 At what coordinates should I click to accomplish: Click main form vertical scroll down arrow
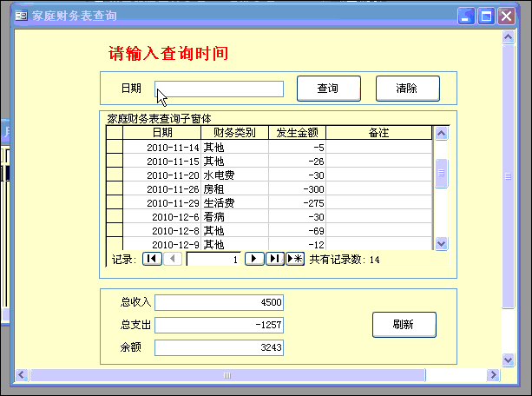coord(508,360)
